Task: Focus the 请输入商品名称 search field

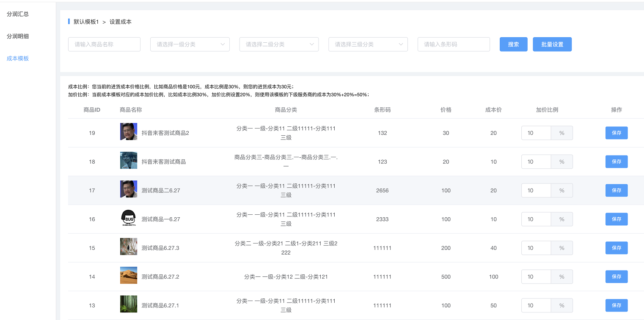Action: coord(104,44)
